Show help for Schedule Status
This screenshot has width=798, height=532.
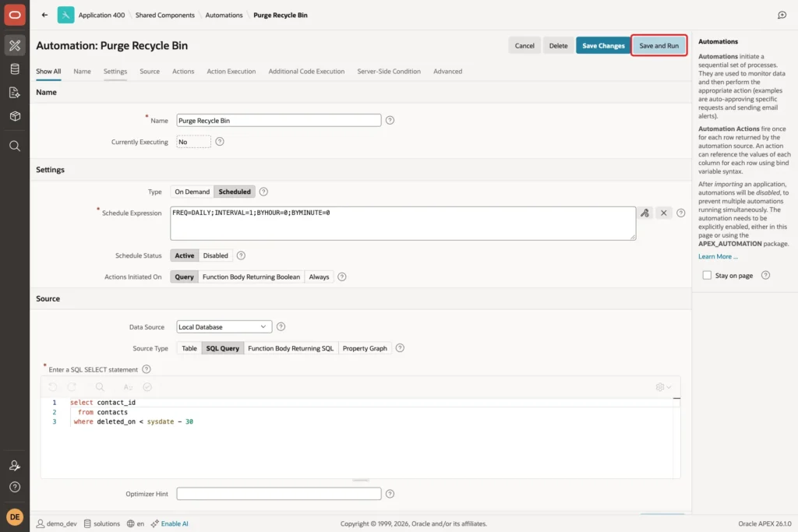point(241,255)
